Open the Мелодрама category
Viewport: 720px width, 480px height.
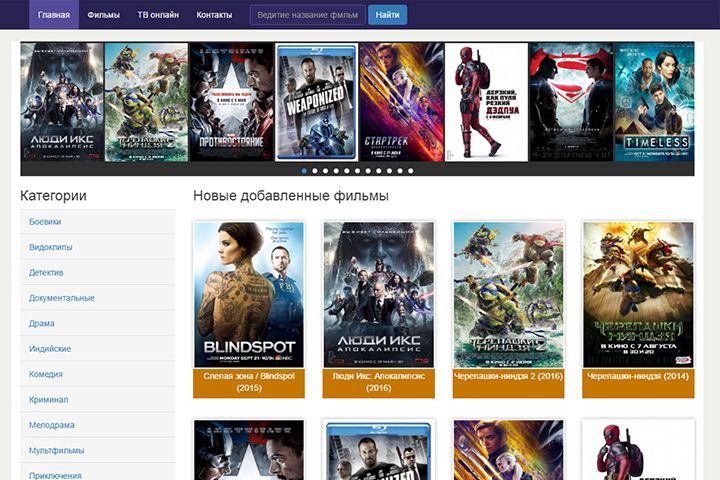coord(98,425)
